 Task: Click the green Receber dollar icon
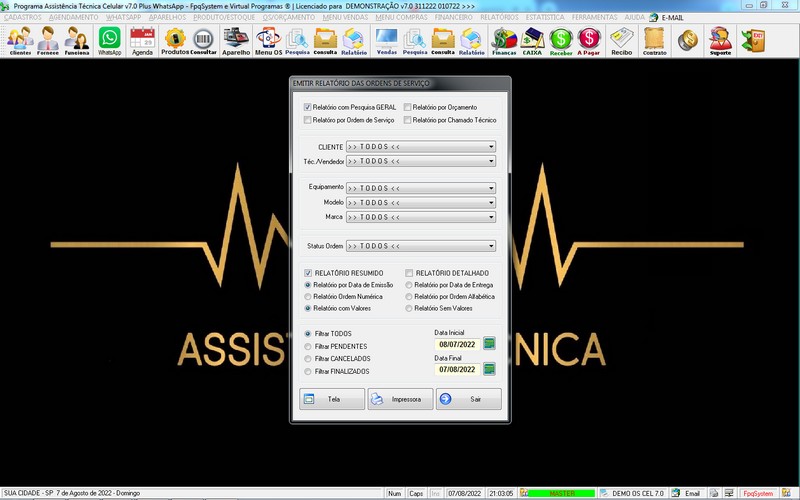point(561,41)
